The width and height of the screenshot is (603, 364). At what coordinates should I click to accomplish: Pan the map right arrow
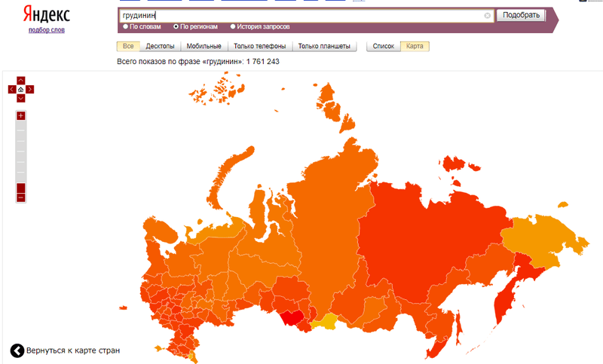pyautogui.click(x=29, y=89)
